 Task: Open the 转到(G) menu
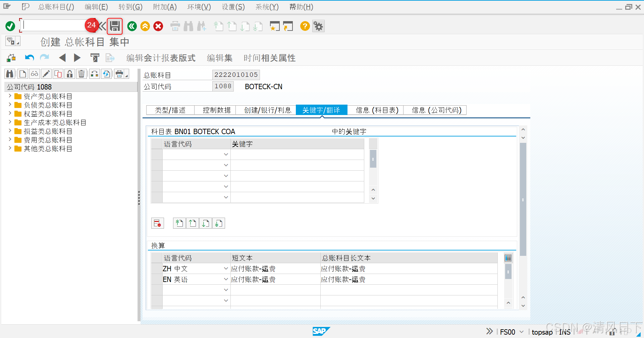130,7
